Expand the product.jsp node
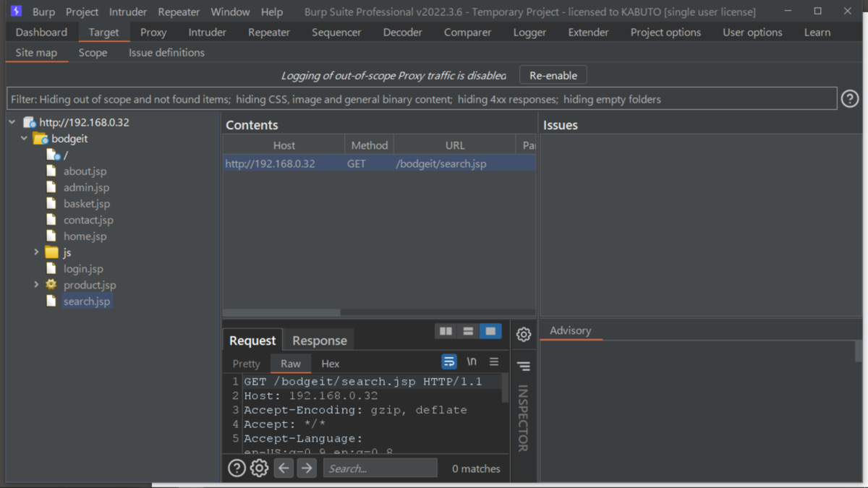 [36, 285]
